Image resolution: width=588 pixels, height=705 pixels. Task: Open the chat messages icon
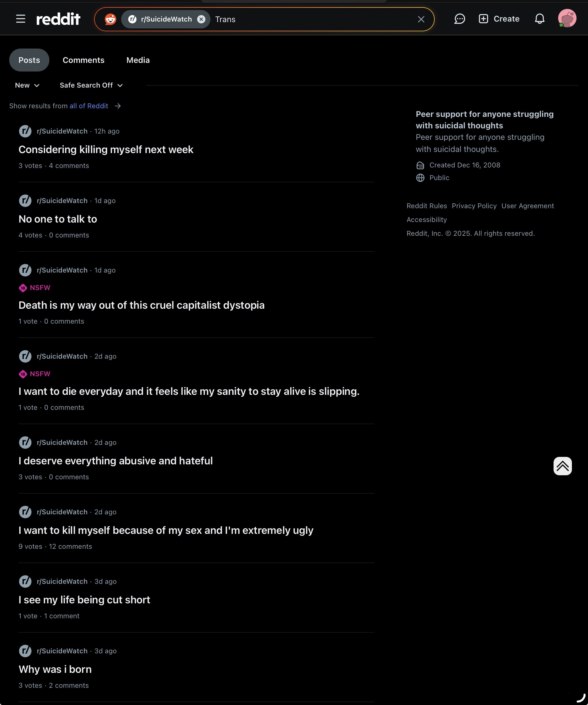459,19
